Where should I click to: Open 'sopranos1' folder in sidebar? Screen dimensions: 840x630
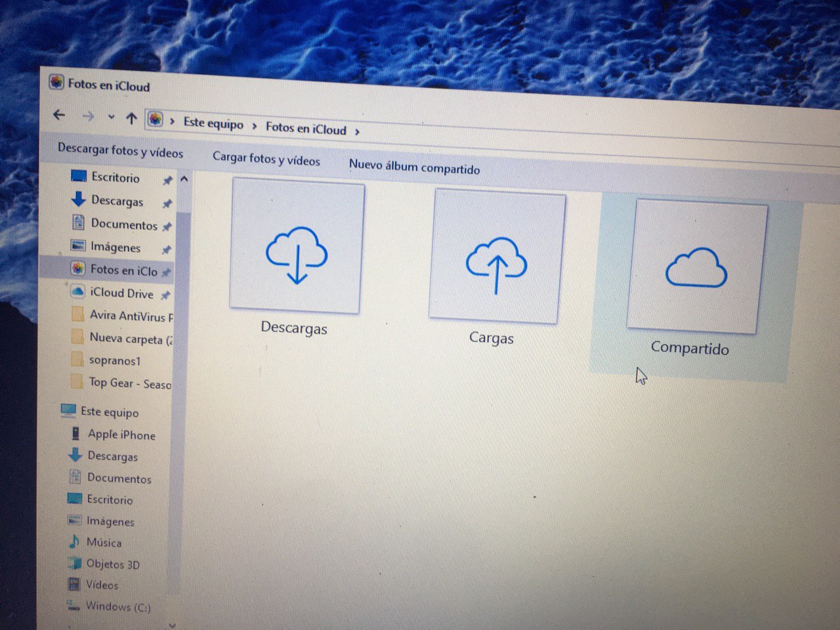coord(115,360)
